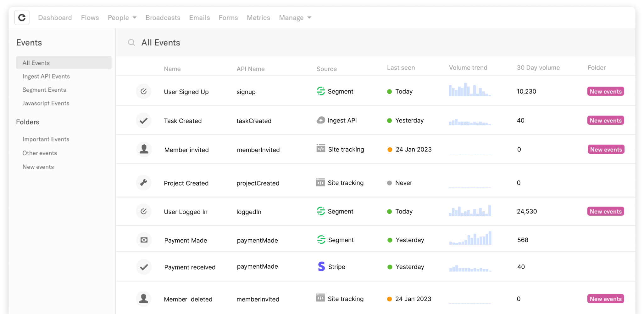Open the Payment Made event name
Viewport: 644px width, 314px height.
(x=186, y=240)
